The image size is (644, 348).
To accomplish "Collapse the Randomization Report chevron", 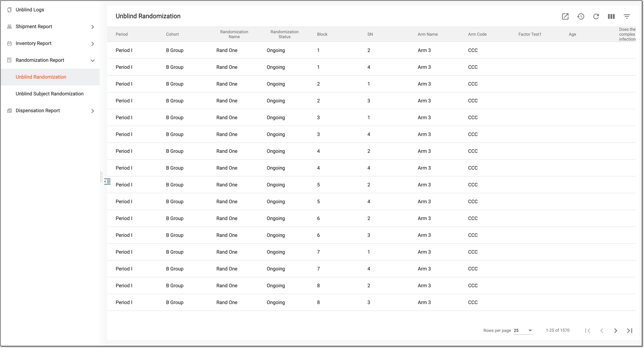I will click(x=93, y=60).
